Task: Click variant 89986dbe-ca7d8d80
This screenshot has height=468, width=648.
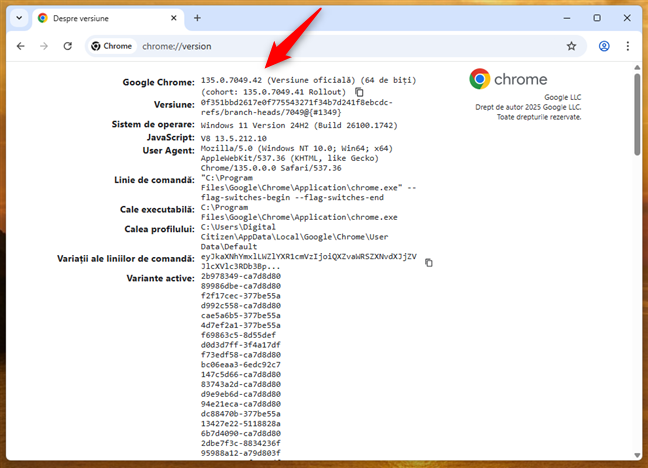Action: coord(241,286)
